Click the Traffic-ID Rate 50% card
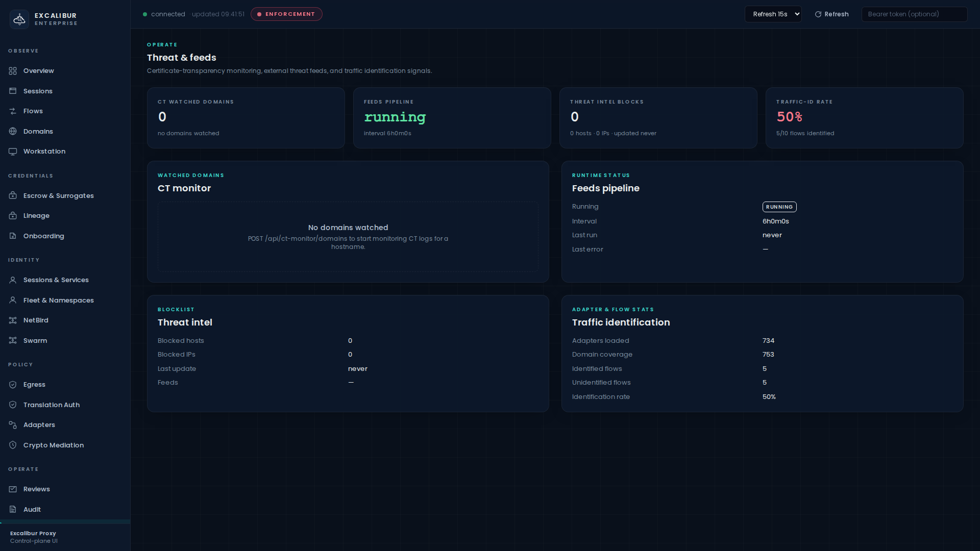 [x=864, y=118]
